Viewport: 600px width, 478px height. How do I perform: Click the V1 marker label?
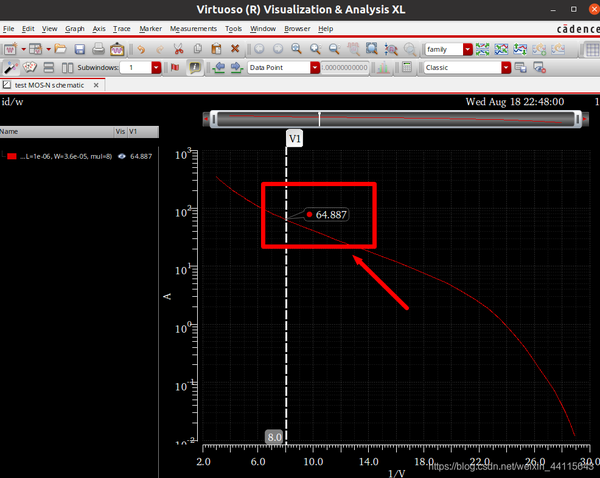click(294, 139)
